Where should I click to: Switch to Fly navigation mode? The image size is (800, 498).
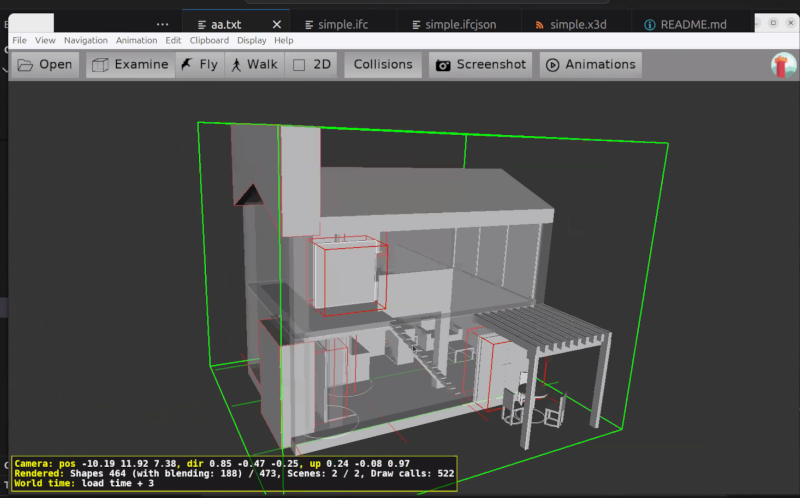click(x=198, y=64)
